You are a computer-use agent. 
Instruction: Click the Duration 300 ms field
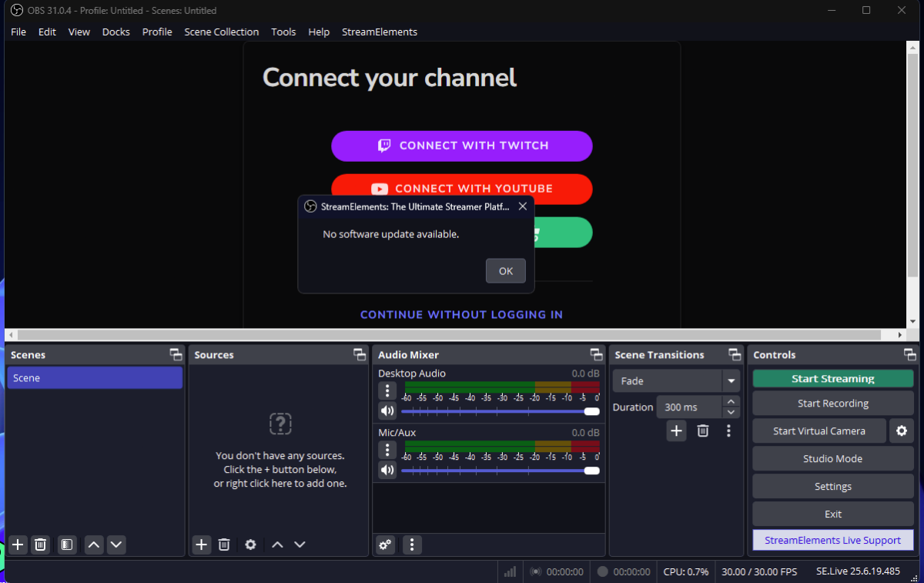(689, 407)
